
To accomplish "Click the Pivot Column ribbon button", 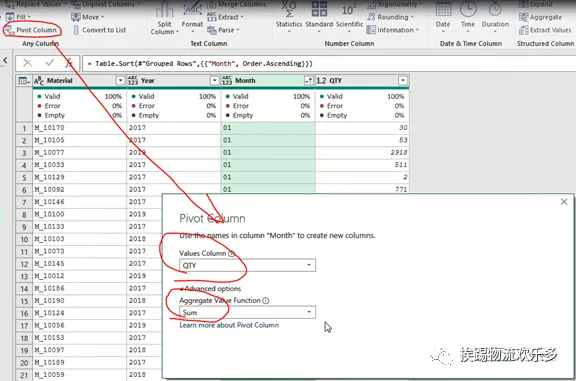I will (x=32, y=30).
